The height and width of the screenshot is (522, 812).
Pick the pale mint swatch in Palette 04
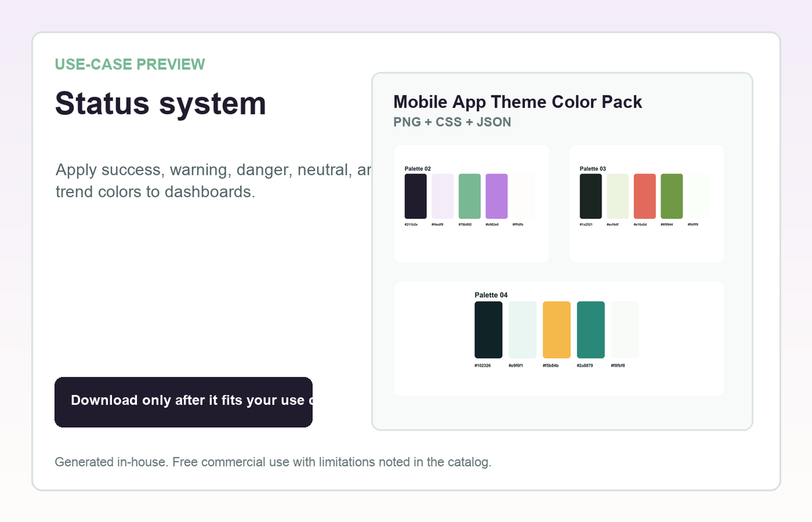coord(523,330)
